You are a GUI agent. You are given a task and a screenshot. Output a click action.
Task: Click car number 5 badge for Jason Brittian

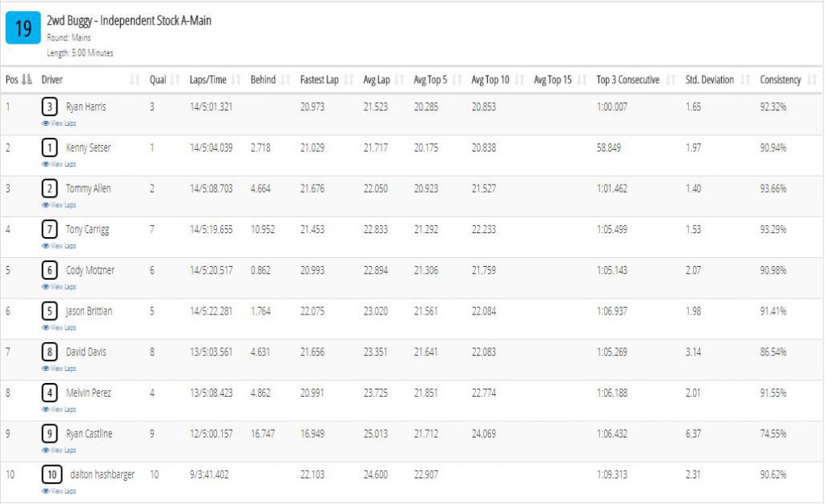click(x=49, y=311)
